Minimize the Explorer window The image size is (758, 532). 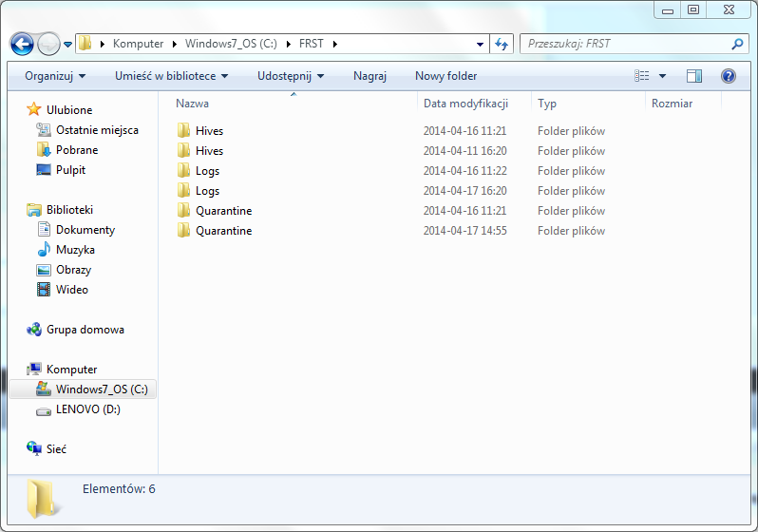668,10
